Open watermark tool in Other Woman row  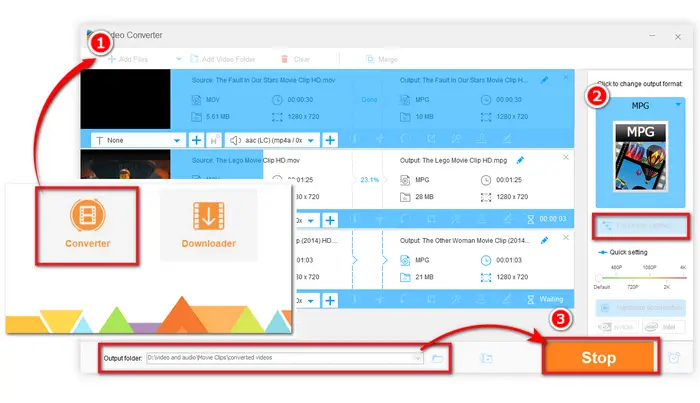(x=482, y=299)
